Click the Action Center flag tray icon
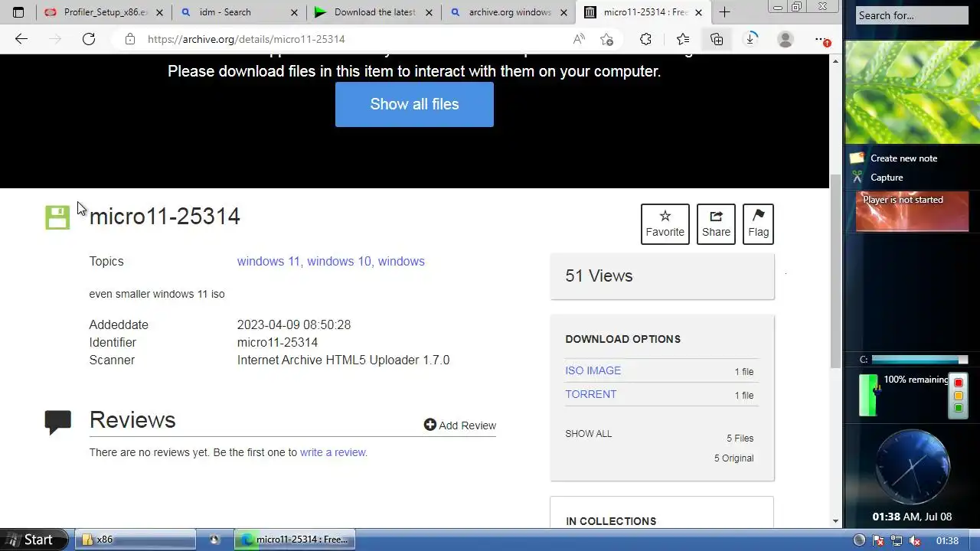This screenshot has height=551, width=980. 879,540
